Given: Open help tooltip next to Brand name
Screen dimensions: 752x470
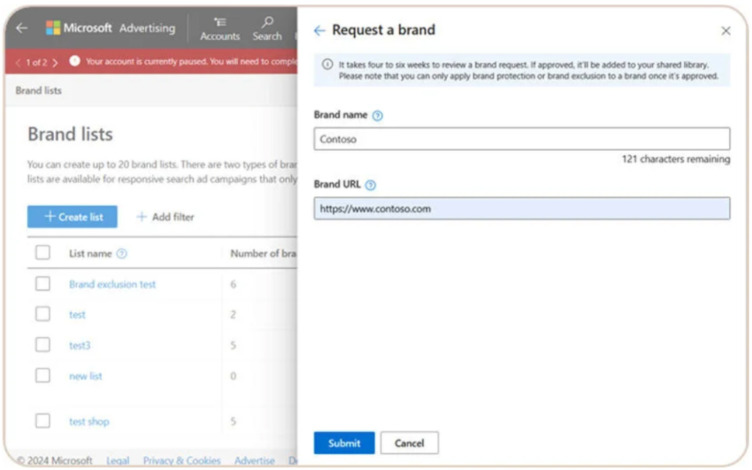Looking at the screenshot, I should pyautogui.click(x=377, y=116).
